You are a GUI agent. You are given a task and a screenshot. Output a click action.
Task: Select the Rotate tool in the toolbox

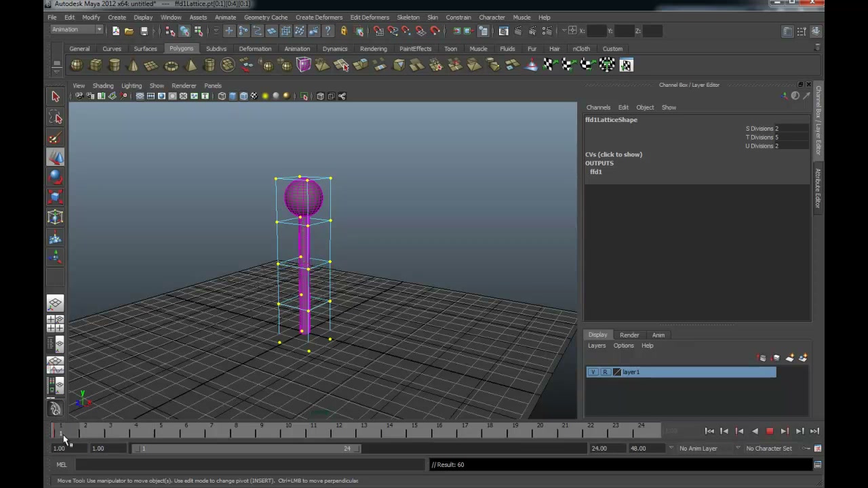tap(56, 178)
